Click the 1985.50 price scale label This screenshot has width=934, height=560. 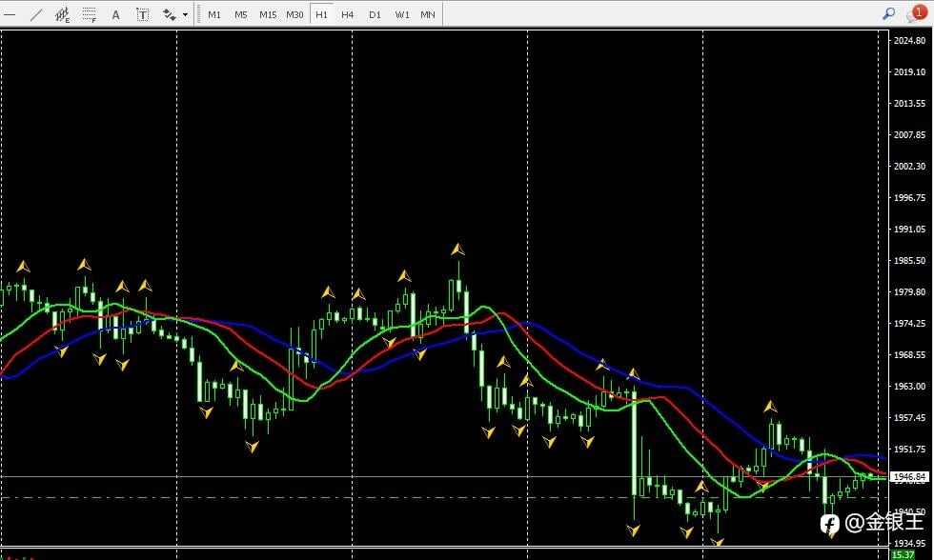pos(909,261)
